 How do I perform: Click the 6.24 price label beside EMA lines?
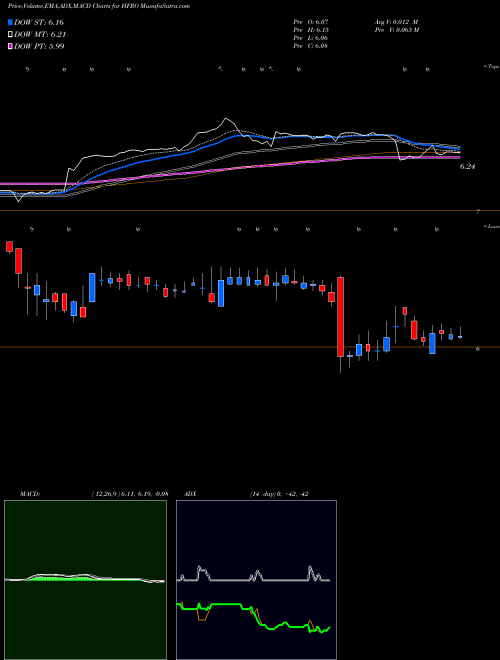(x=467, y=167)
